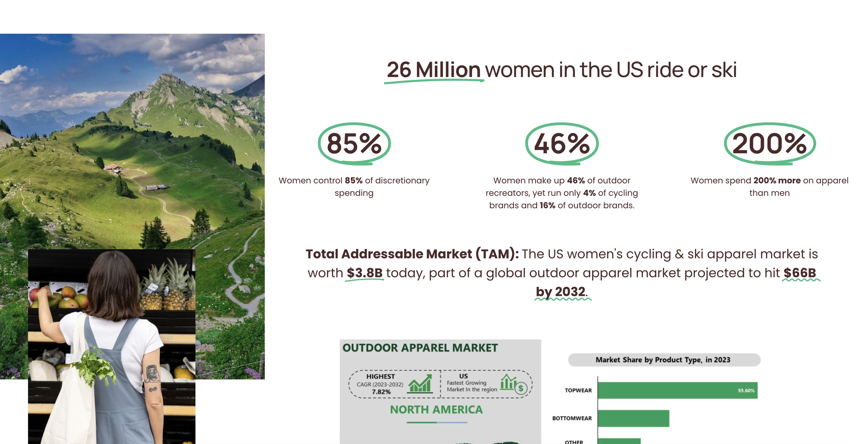Viewport: 868px width, 444px height.
Task: Click the circled 200% statistic
Action: click(x=769, y=144)
